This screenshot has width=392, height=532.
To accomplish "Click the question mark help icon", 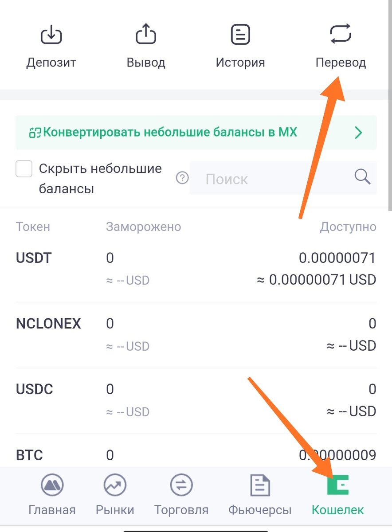I will pyautogui.click(x=182, y=178).
